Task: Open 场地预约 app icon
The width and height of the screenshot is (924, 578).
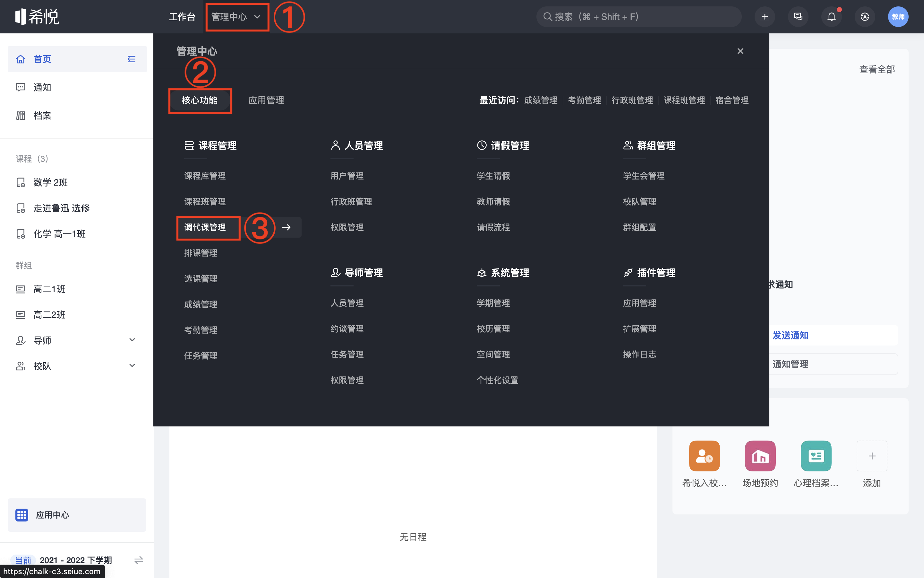Action: (x=760, y=456)
